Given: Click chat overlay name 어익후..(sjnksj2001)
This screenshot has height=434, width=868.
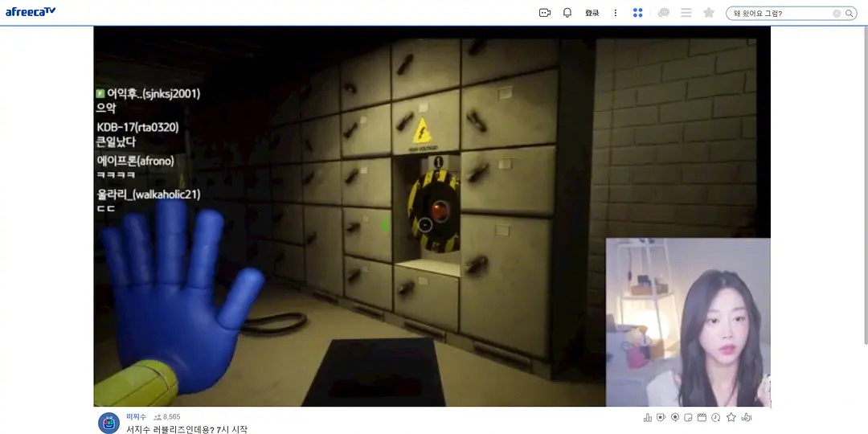Looking at the screenshot, I should (153, 94).
